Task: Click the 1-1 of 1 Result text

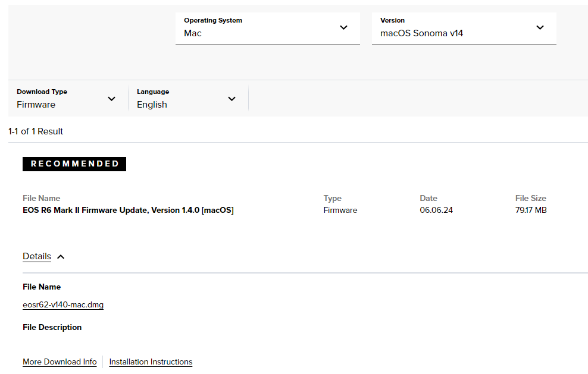Action: [36, 131]
